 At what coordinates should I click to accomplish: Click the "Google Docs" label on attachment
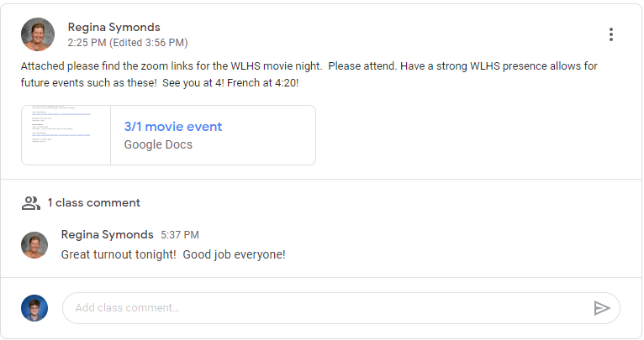coord(158,144)
